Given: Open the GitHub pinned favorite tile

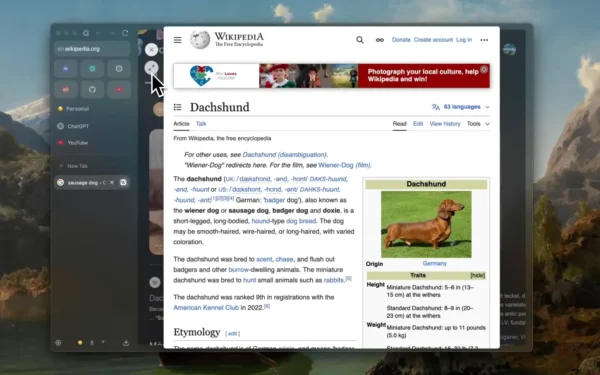Looking at the screenshot, I should [x=92, y=90].
